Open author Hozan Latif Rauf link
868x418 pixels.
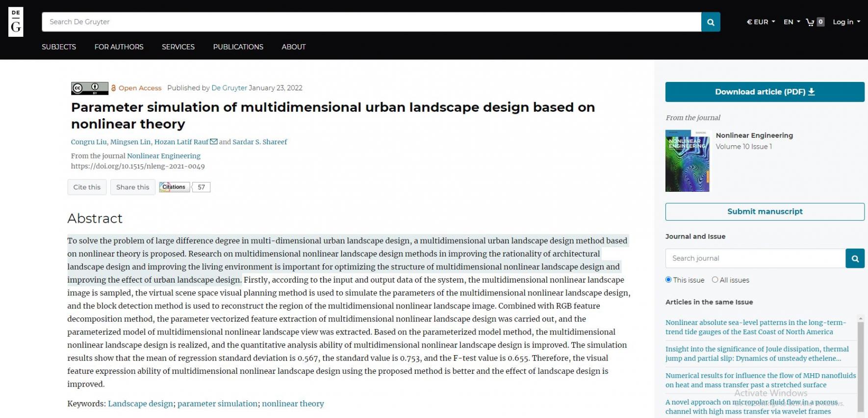(x=181, y=142)
